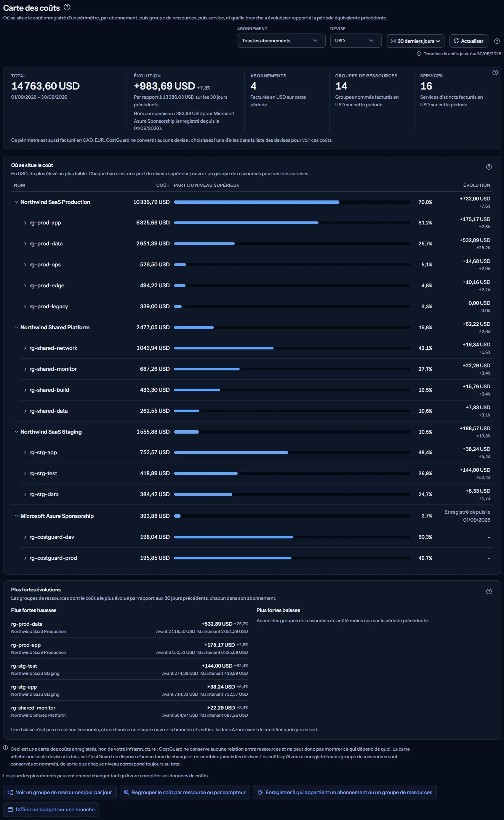The height and width of the screenshot is (820, 504).
Task: Click the Actualiser refresh button
Action: (x=468, y=41)
